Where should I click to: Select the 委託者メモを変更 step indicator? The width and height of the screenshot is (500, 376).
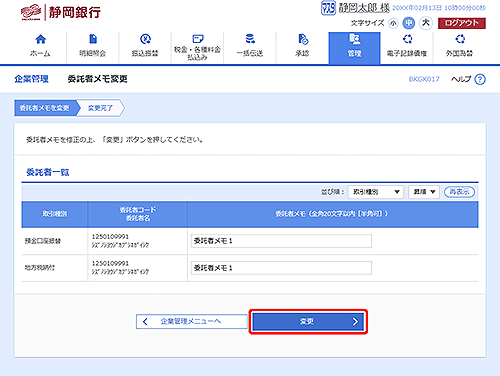[x=45, y=108]
